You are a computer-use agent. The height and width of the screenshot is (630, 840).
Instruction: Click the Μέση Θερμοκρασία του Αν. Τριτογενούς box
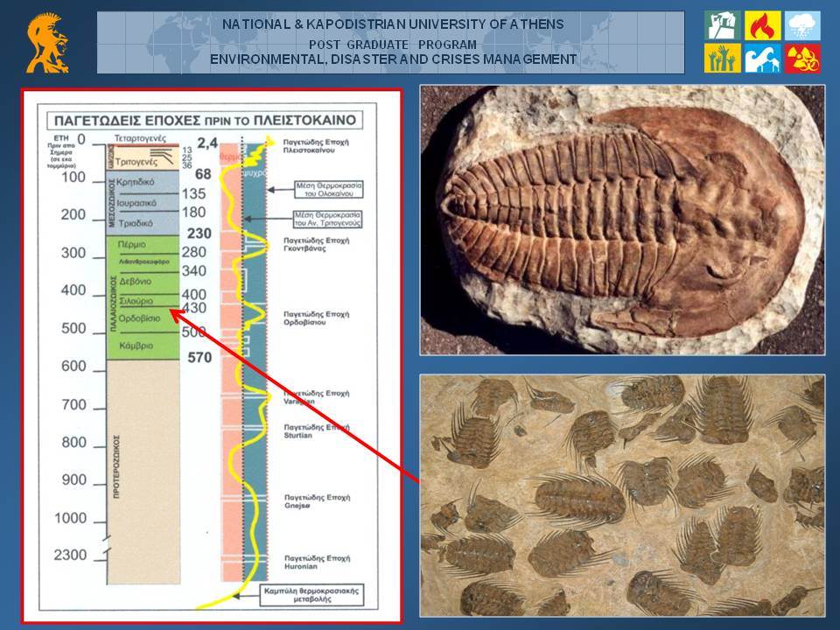(x=327, y=219)
